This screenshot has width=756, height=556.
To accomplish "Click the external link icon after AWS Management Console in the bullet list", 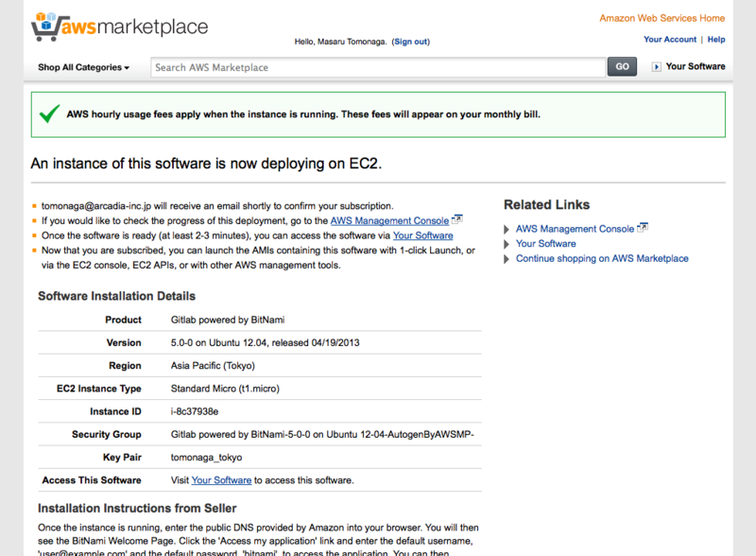I will [457, 220].
